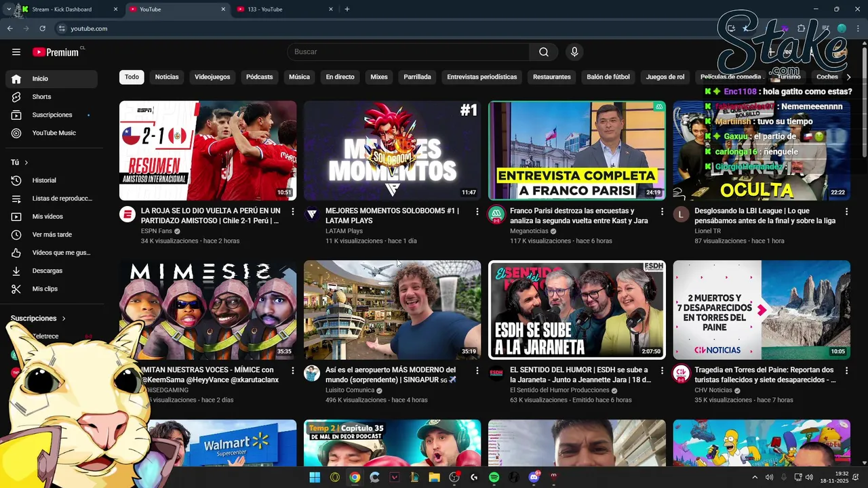Select the Pódcasts filter chip
868x488 pixels.
point(260,77)
